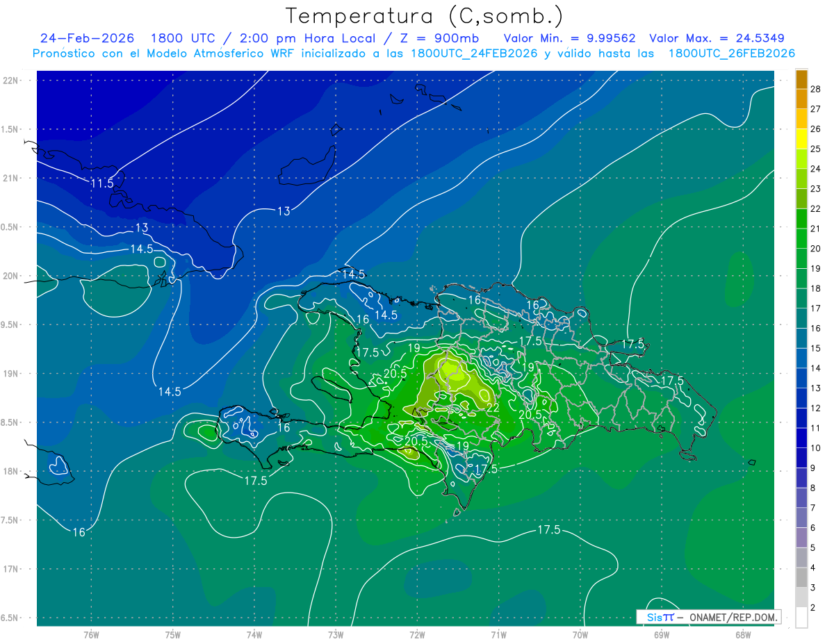The height and width of the screenshot is (644, 834).
Task: Click the "70W" longitude axis label
Action: coord(580,634)
